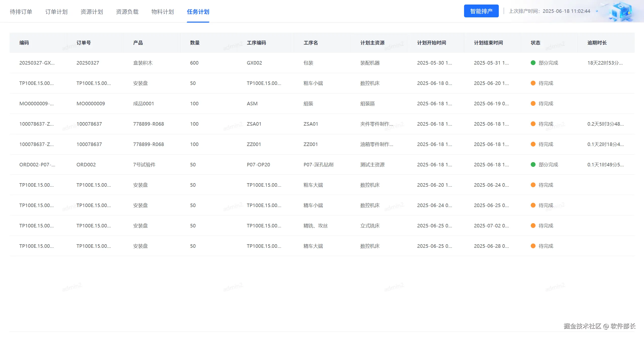This screenshot has width=644, height=338.
Task: Open the 订单计划 tab
Action: 56,12
